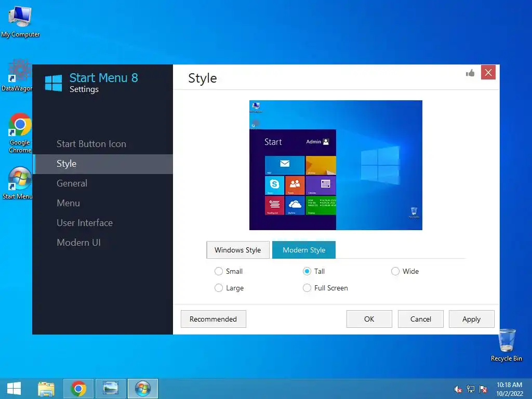Select Google Chrome desktop shortcut

pos(20,133)
